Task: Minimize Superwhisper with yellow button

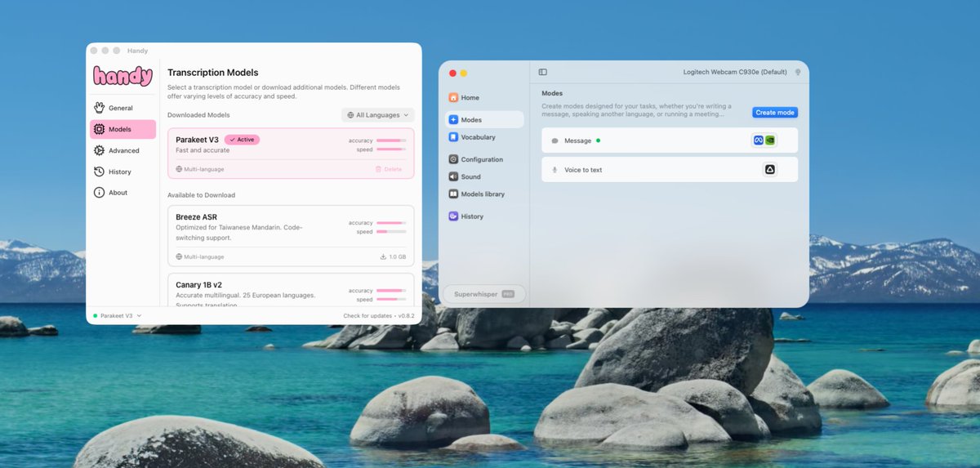Action: pyautogui.click(x=464, y=74)
